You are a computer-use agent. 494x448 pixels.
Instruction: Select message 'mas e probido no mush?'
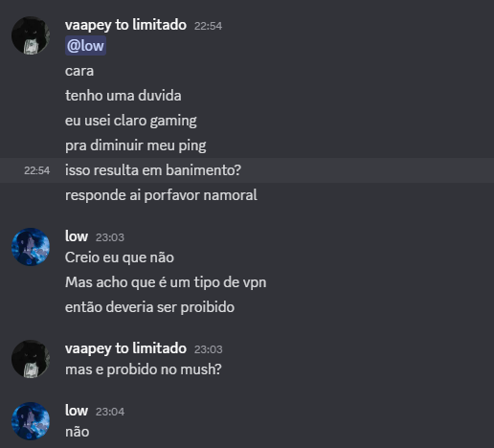tap(144, 370)
